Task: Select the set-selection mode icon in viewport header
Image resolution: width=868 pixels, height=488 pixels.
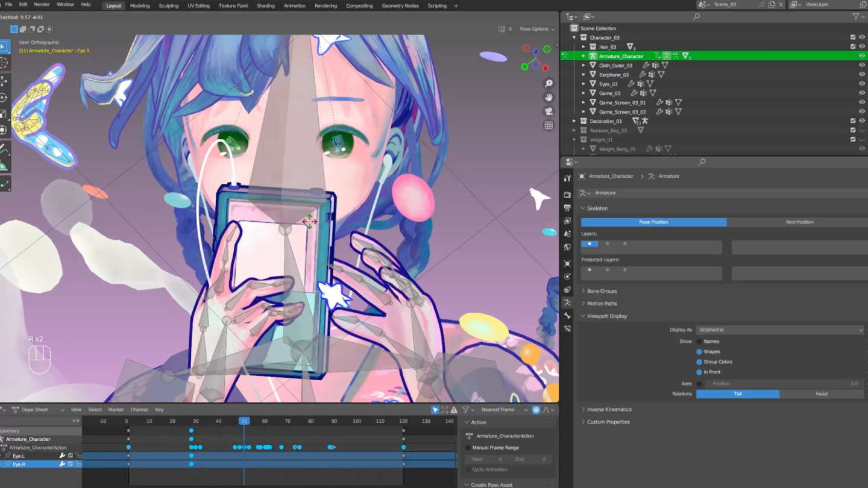Action: (14, 29)
